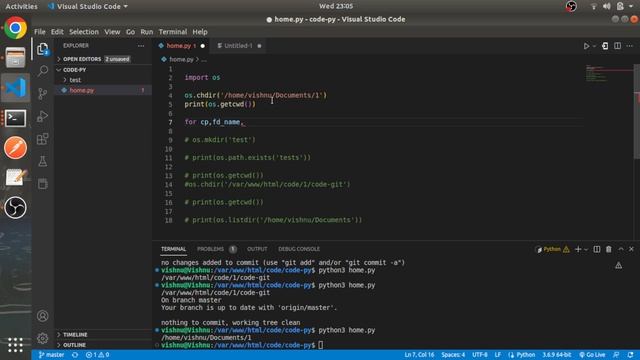Run Python file with play button
The width and height of the screenshot is (640, 360).
coord(586,46)
